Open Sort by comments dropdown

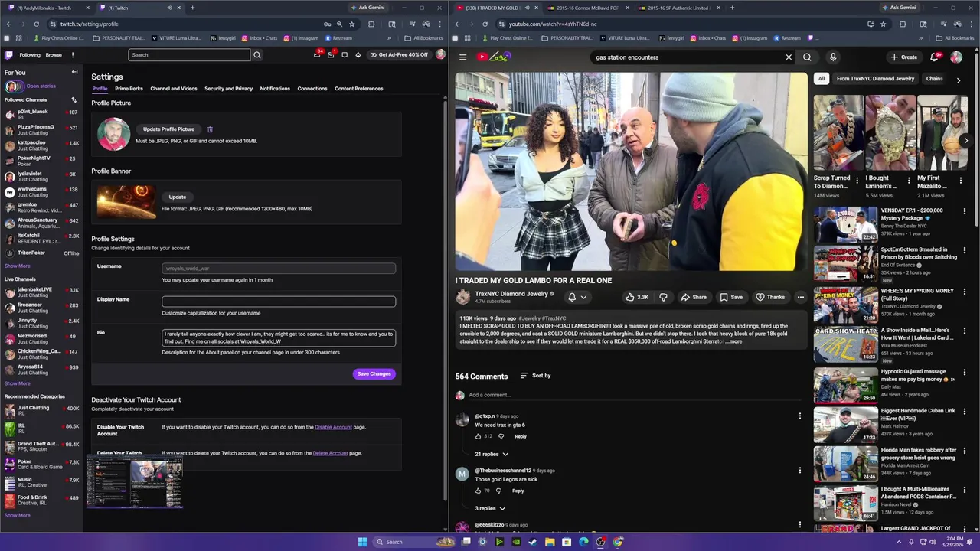(536, 376)
